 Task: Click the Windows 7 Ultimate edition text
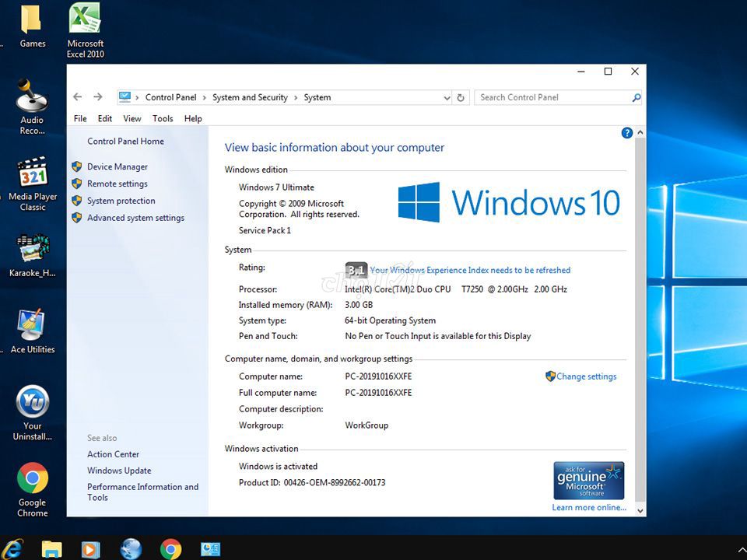[x=276, y=187]
